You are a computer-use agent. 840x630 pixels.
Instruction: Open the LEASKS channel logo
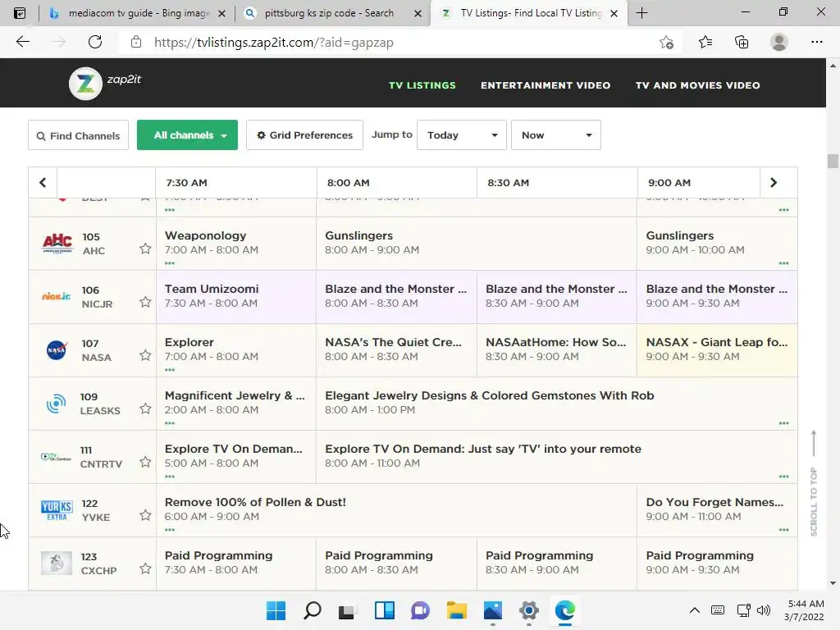[x=57, y=404]
